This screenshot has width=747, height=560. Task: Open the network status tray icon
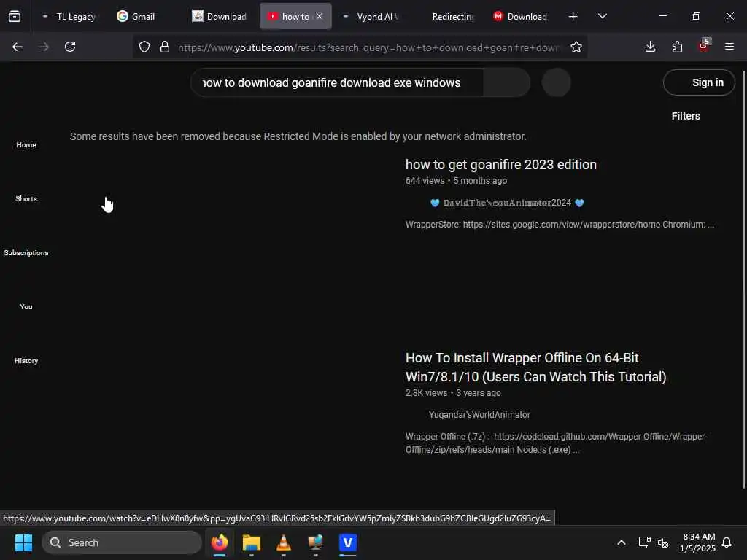coord(644,542)
